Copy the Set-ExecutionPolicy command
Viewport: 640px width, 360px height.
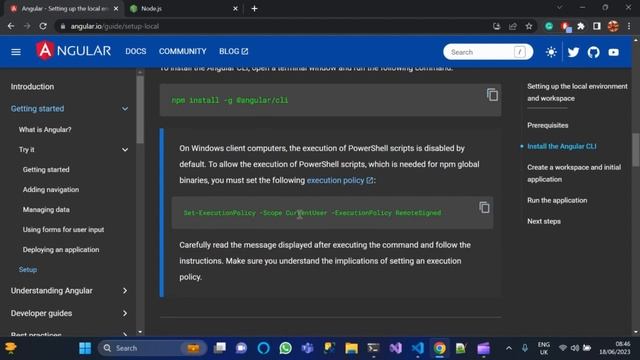click(484, 207)
